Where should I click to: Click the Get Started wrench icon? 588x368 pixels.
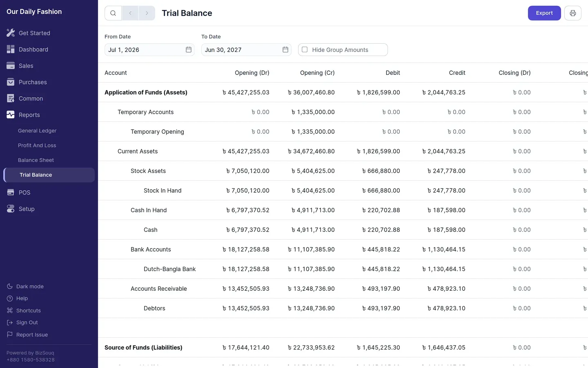[x=11, y=33]
